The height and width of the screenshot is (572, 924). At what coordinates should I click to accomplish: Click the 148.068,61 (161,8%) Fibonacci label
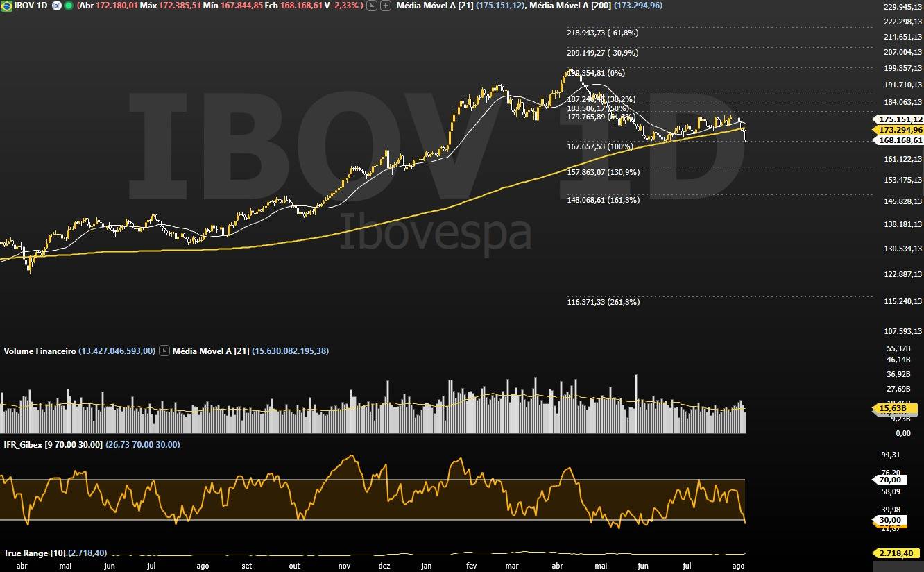pos(602,200)
